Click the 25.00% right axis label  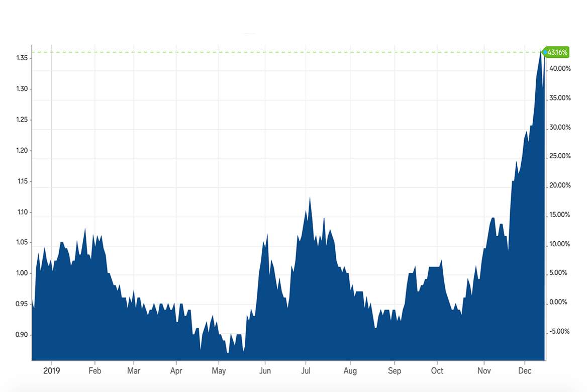pyautogui.click(x=560, y=156)
